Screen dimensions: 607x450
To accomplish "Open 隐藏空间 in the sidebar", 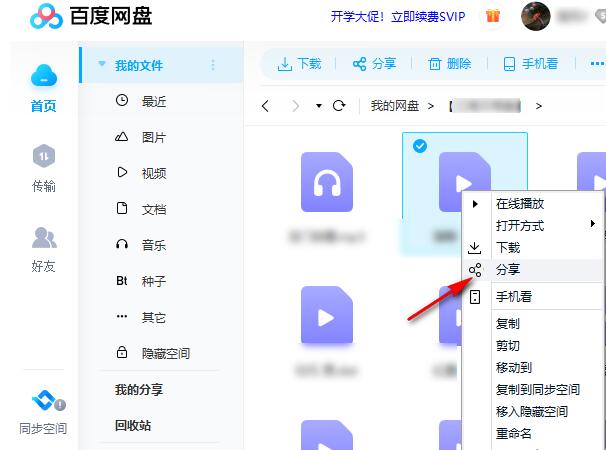I will pos(165,353).
